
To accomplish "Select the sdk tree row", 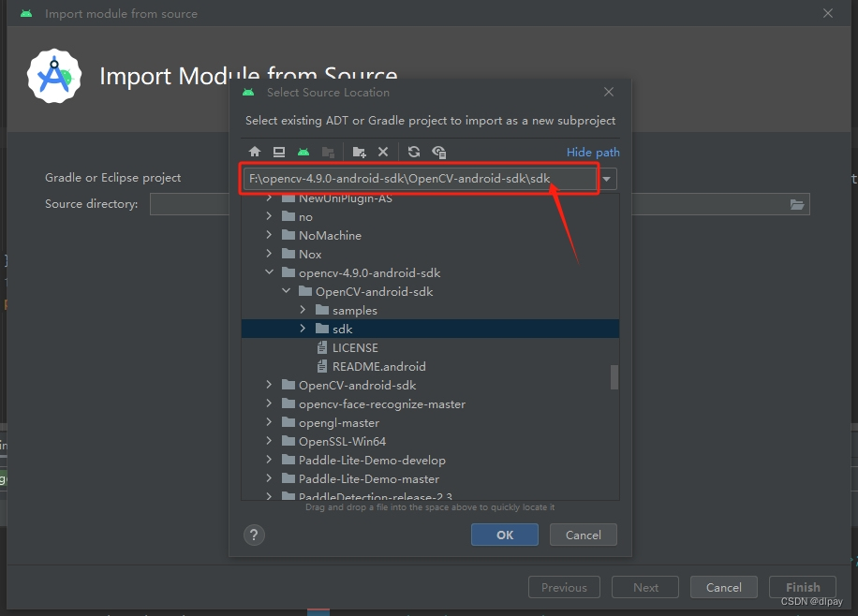I will point(430,329).
